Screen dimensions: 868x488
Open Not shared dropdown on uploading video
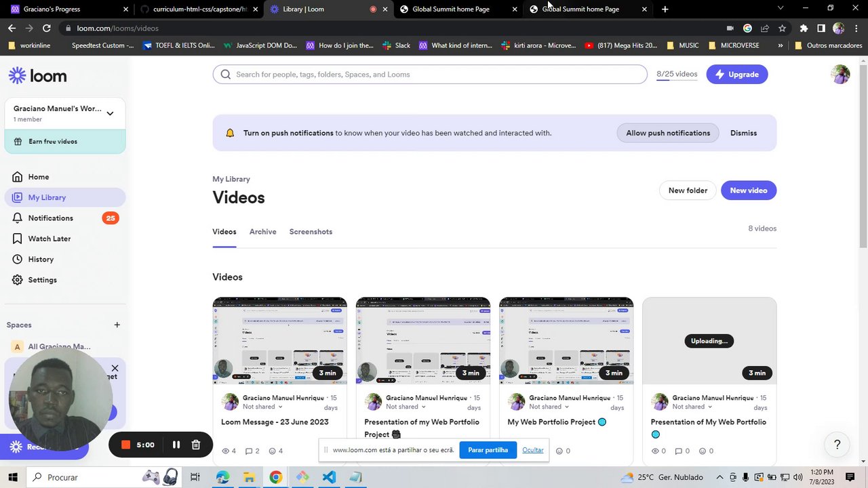click(x=692, y=407)
